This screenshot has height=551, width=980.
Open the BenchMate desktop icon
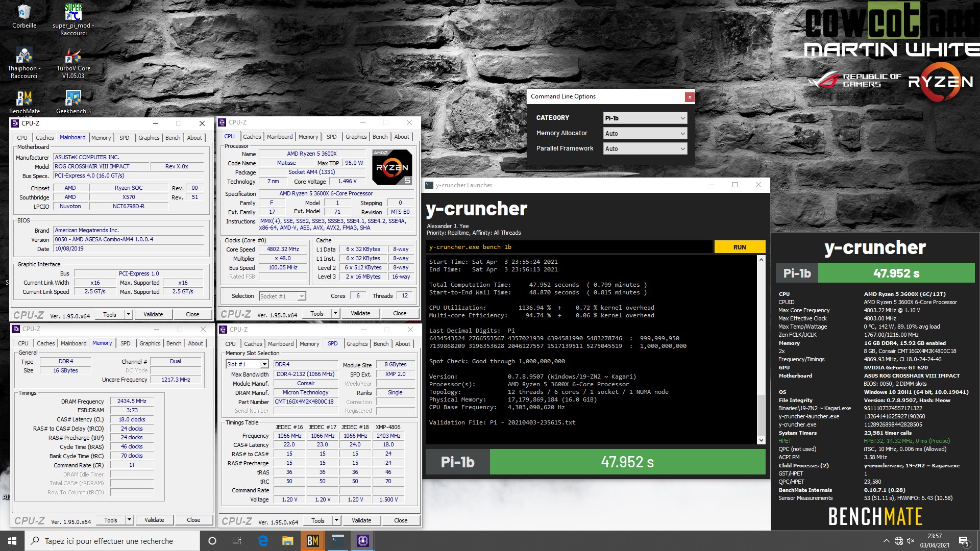24,102
